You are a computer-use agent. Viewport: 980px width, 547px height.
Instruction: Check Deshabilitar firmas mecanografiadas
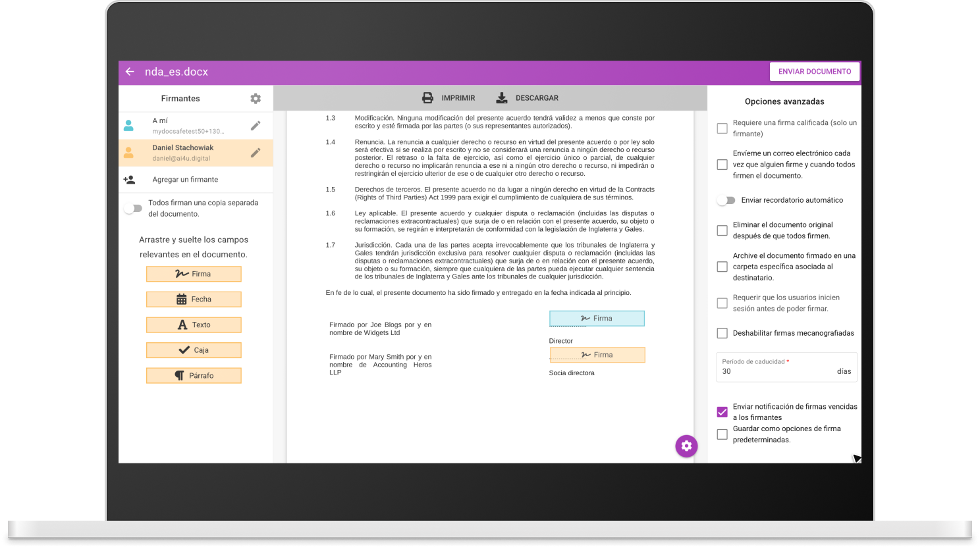point(722,333)
